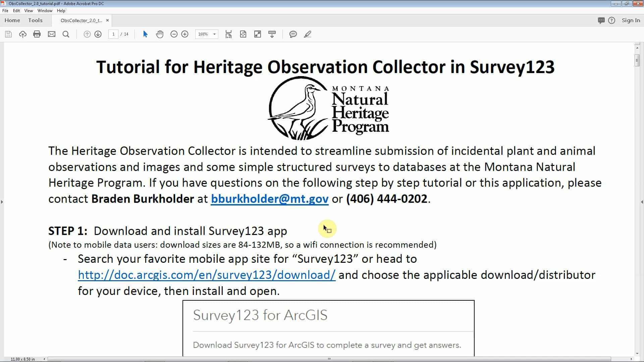Open notifications chat icon near Sign In
Image resolution: width=644 pixels, height=362 pixels.
[601, 20]
